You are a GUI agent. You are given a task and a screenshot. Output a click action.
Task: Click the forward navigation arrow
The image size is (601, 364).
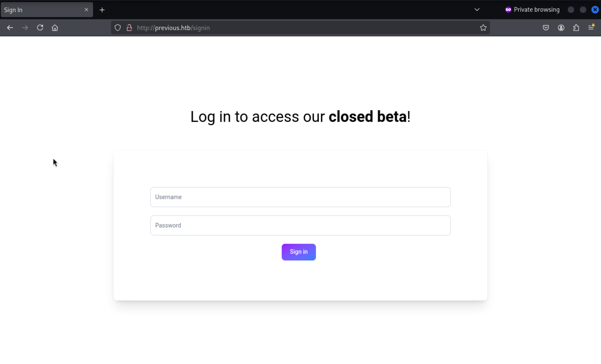point(25,28)
